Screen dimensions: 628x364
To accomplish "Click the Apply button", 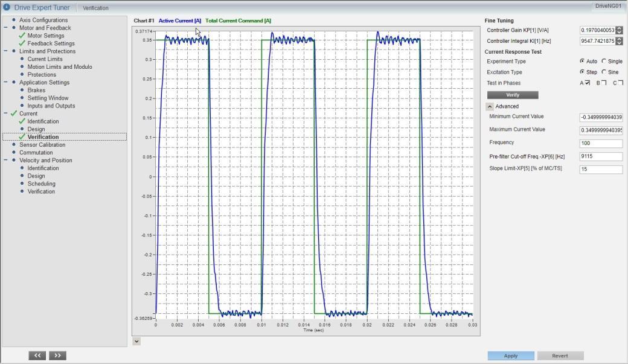I will coord(511,356).
